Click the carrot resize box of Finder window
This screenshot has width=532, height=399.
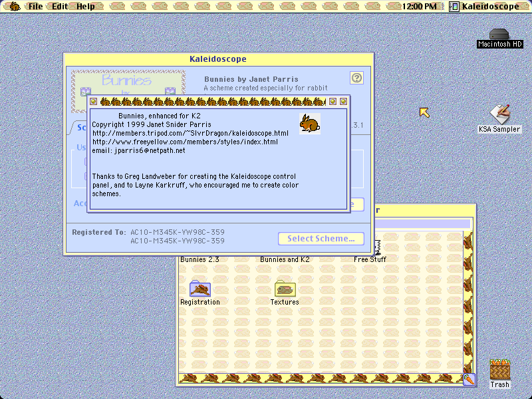tap(469, 379)
